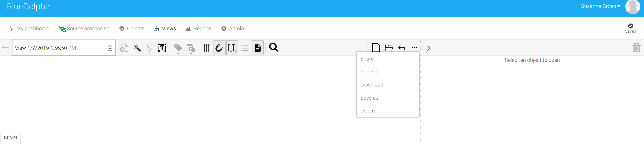Click the search magnifier icon
This screenshot has height=144, width=644.
[274, 47]
